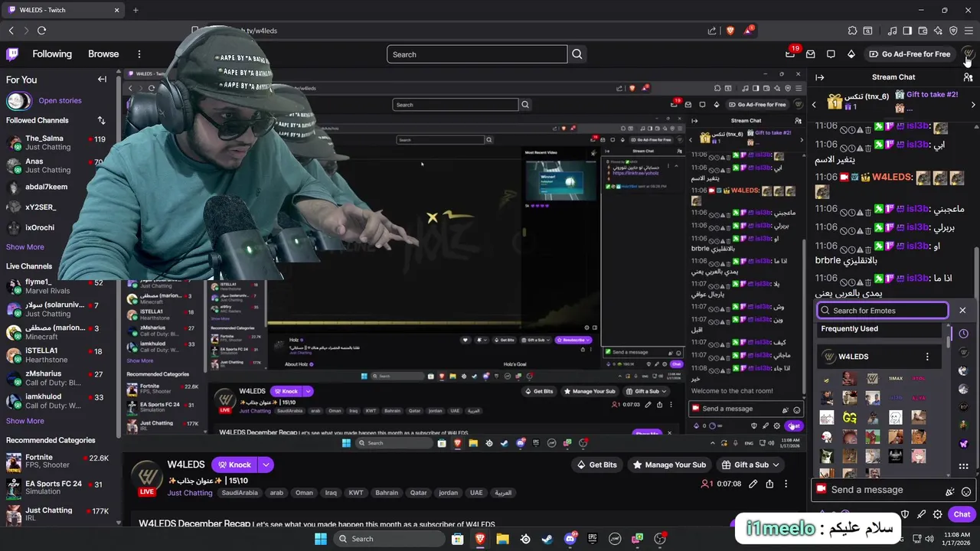Open Brave main hamburger menu
The height and width of the screenshot is (551, 980).
point(969,31)
